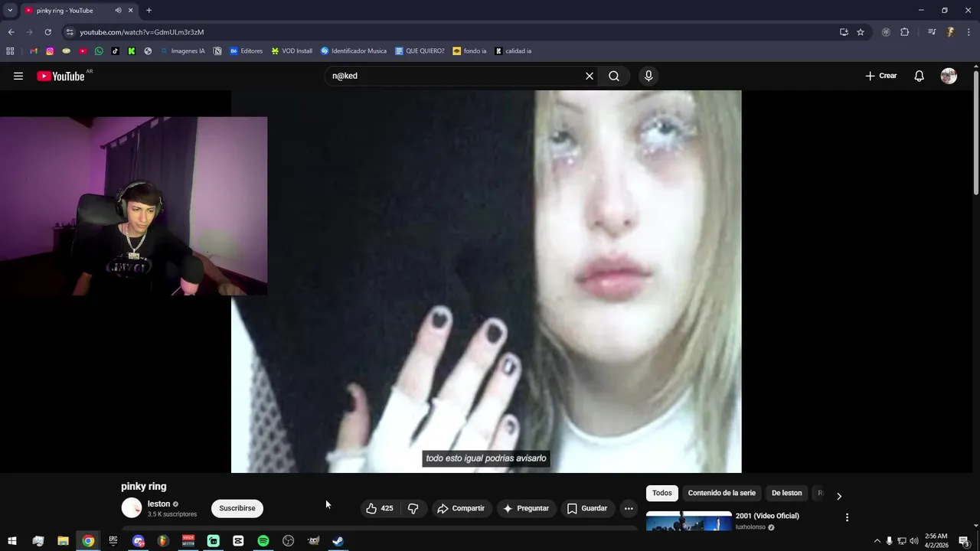The image size is (980, 551).
Task: Open Chrome apps grid shortcut
Action: coord(10,51)
